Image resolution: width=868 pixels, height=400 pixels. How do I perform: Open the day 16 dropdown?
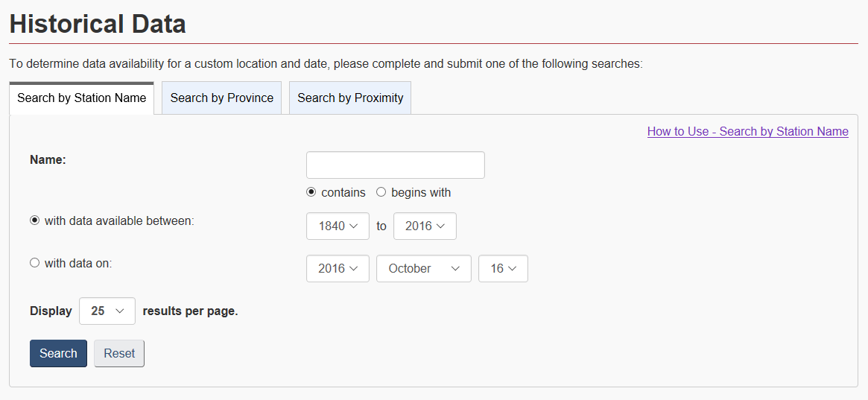[503, 268]
